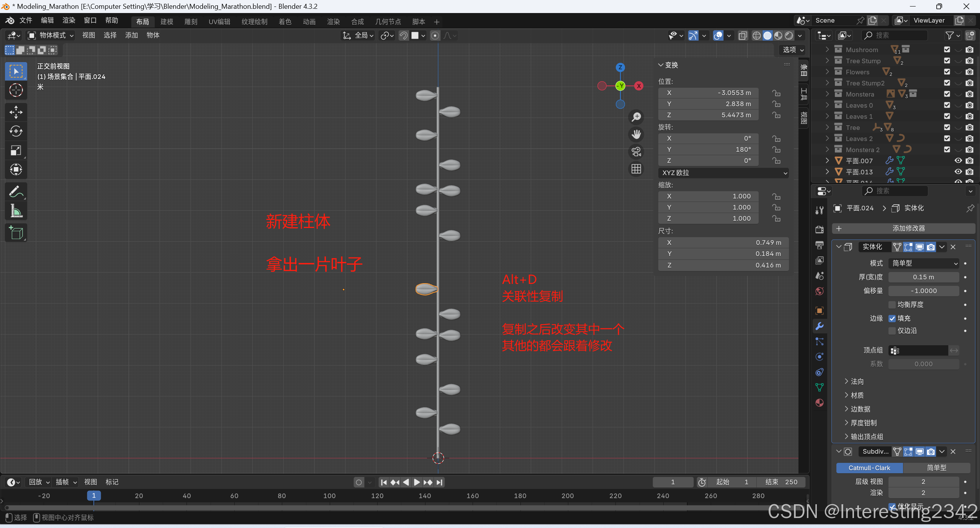This screenshot has height=528, width=980.
Task: Select the Measure ruler tool
Action: 16,211
